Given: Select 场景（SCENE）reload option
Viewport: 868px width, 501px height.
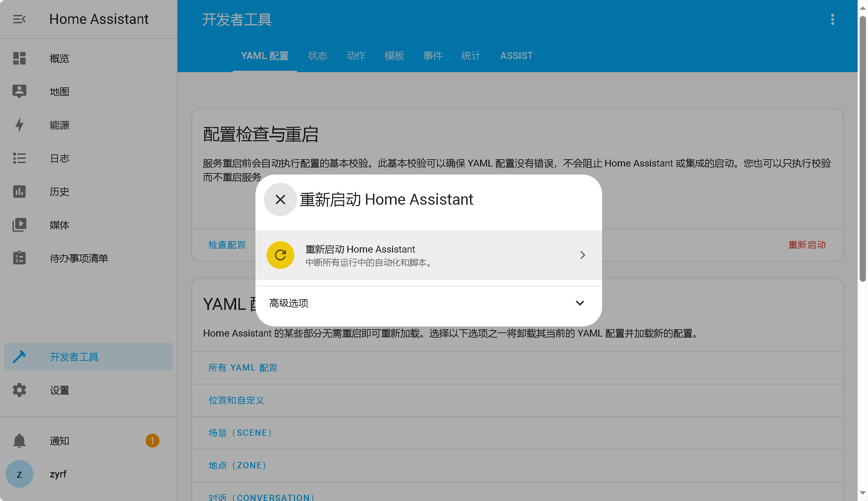Looking at the screenshot, I should [x=241, y=432].
